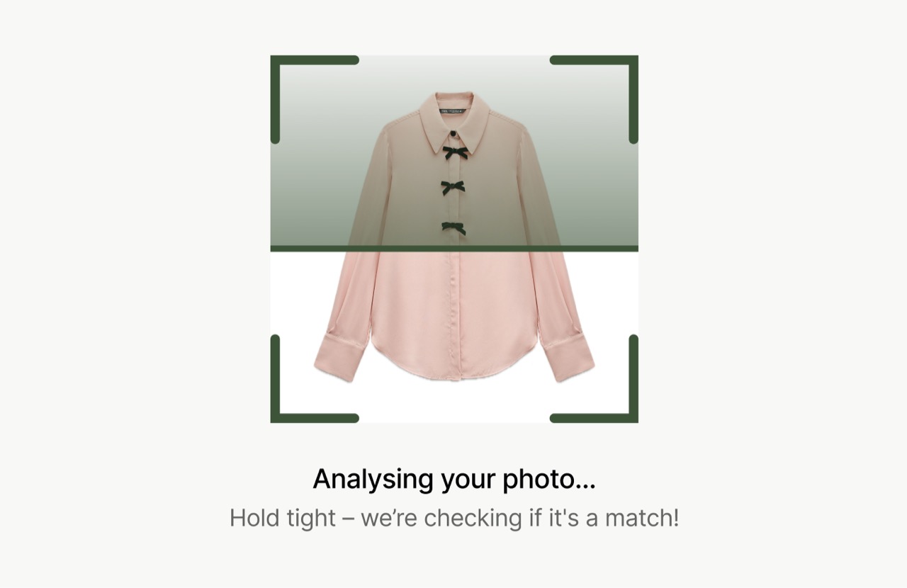The image size is (907, 588).
Task: Click the brand label inside the collar
Action: pyautogui.click(x=454, y=111)
